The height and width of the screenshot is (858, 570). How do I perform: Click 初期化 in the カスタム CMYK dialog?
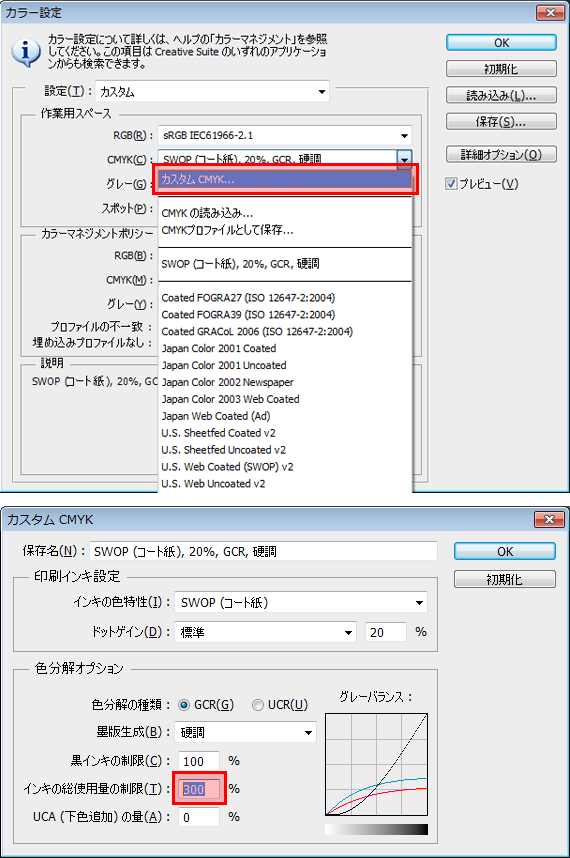pyautogui.click(x=505, y=579)
